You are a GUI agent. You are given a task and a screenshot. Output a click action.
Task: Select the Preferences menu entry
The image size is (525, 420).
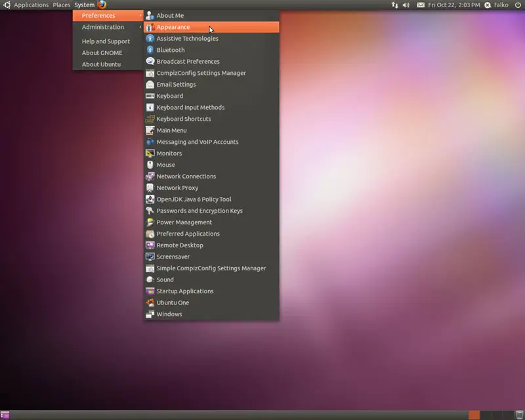point(108,15)
